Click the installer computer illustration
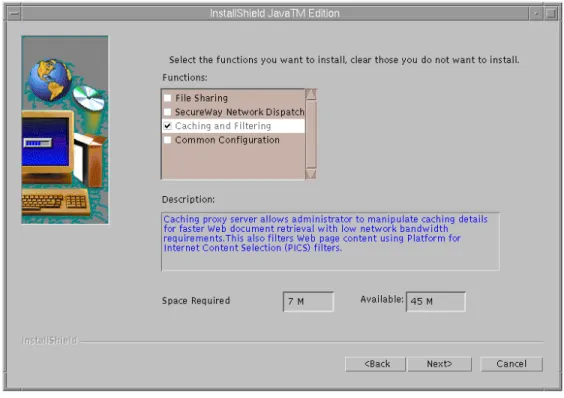Viewport: 564px width, 398px height. (65, 130)
